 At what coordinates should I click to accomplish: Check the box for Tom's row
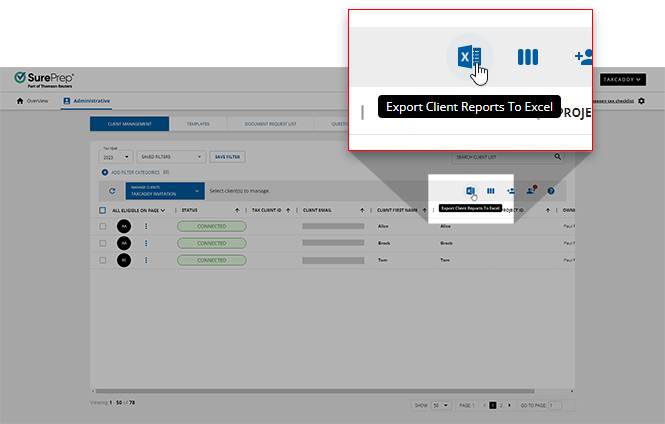tap(103, 260)
